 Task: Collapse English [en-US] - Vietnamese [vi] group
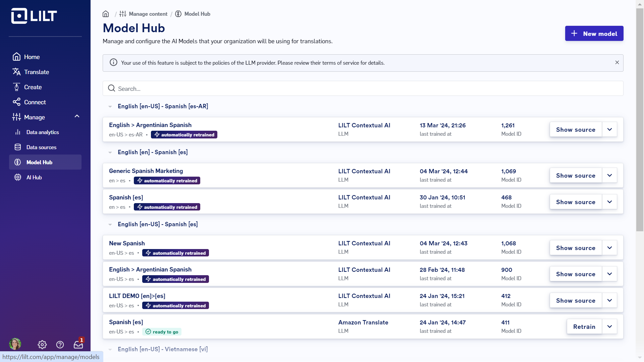pyautogui.click(x=110, y=350)
